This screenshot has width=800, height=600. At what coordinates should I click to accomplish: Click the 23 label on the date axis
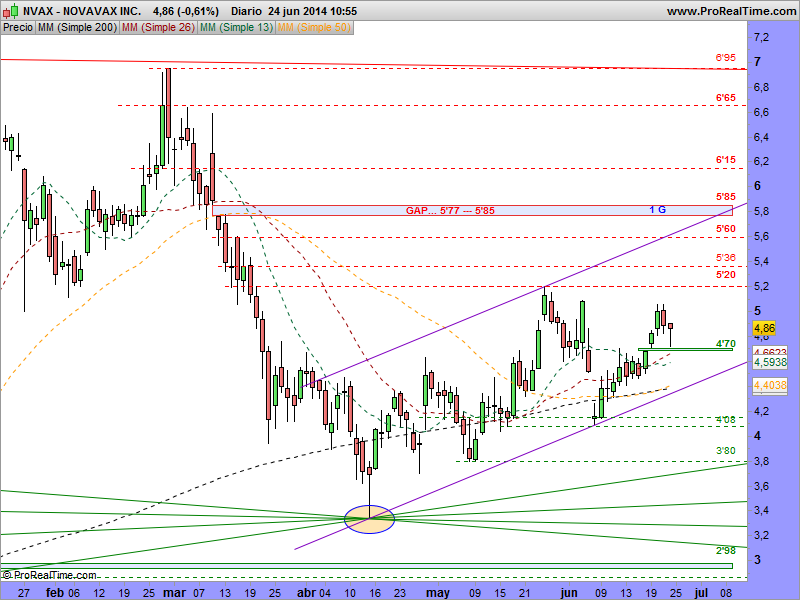click(400, 593)
